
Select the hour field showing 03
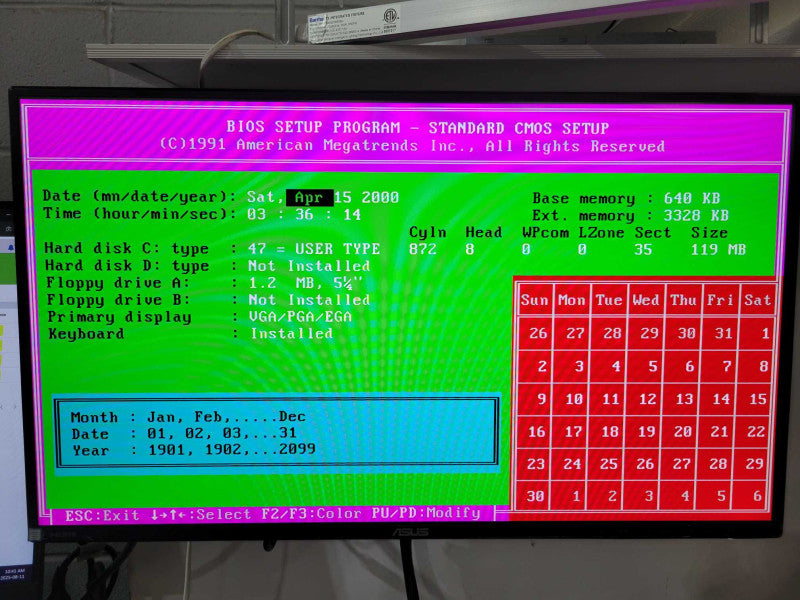[257, 214]
